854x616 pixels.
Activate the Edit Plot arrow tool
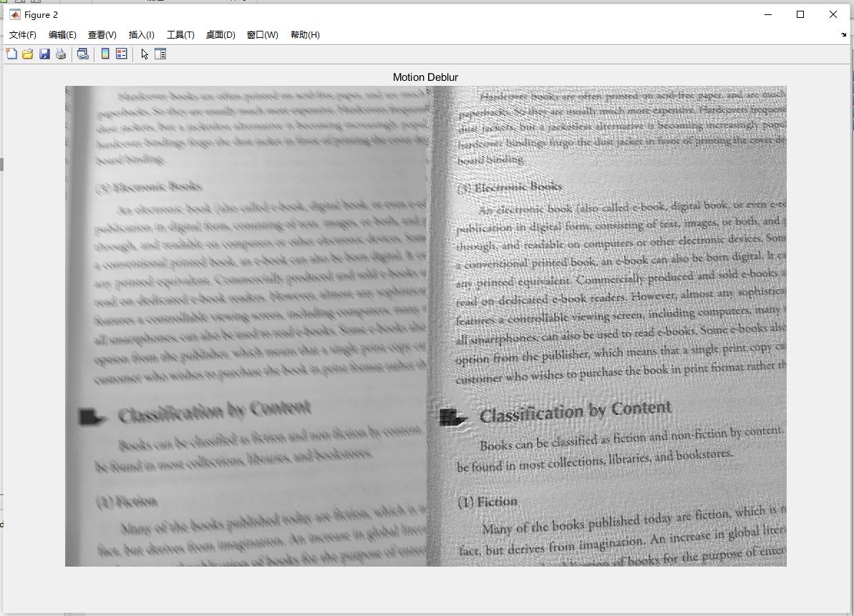pyautogui.click(x=145, y=54)
